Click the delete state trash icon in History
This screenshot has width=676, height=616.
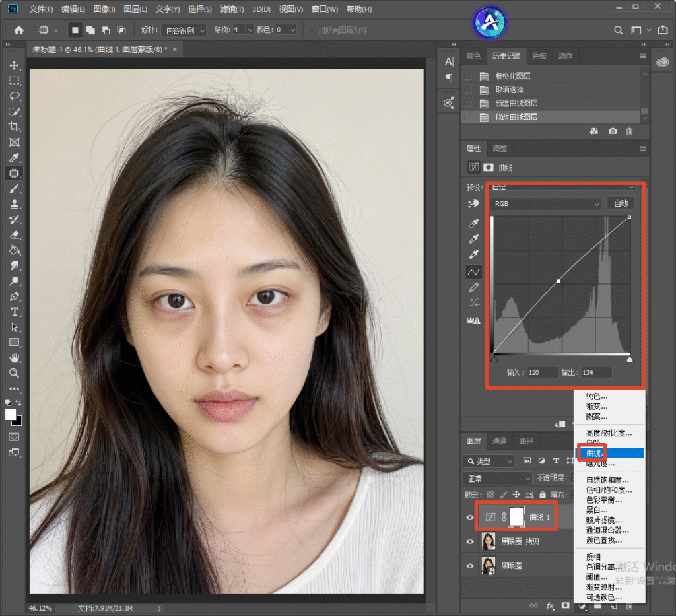[629, 131]
